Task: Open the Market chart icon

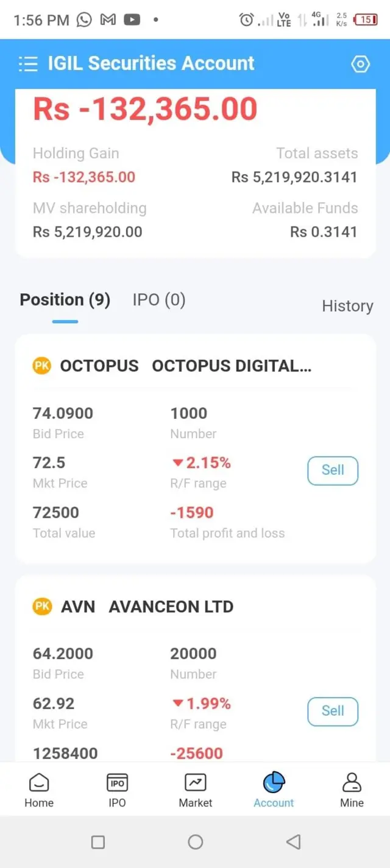Action: [196, 783]
